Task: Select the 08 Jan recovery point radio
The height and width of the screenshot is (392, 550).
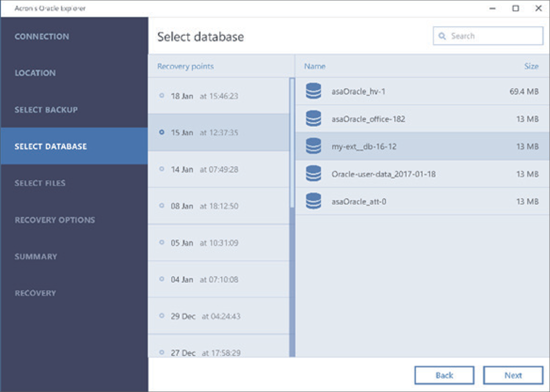Action: point(162,206)
